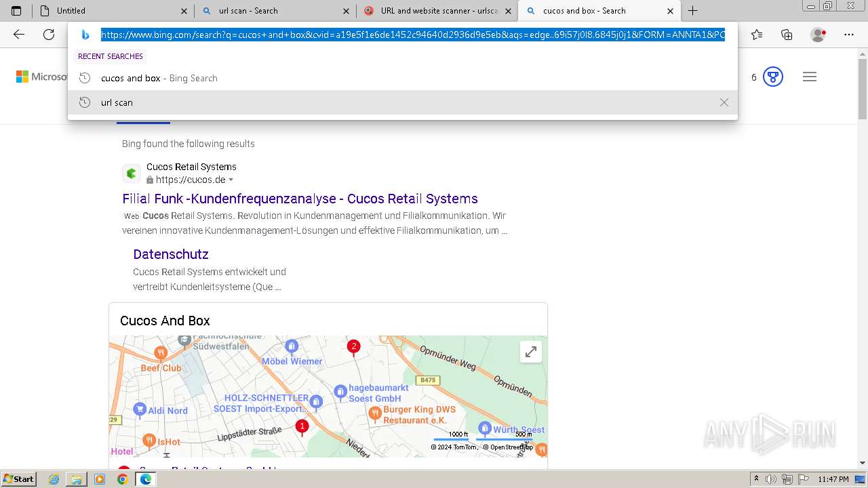Switch to URL and website scanner tab
868x488 pixels.
tap(437, 11)
